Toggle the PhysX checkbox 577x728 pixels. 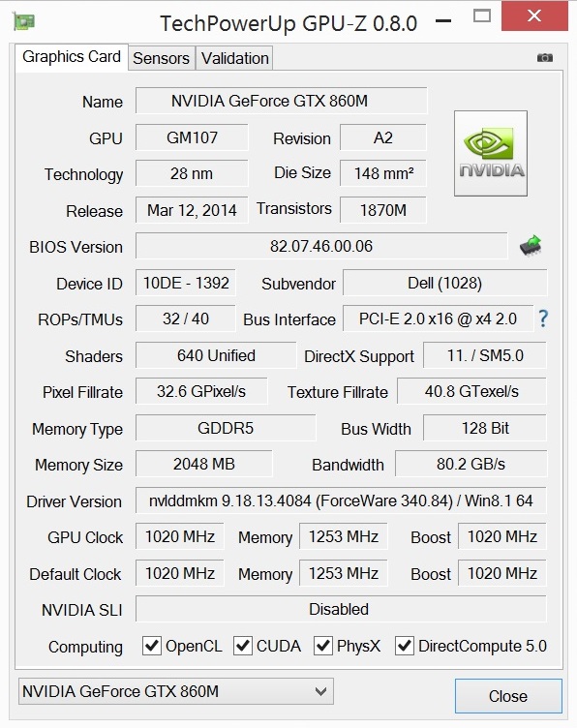click(323, 646)
